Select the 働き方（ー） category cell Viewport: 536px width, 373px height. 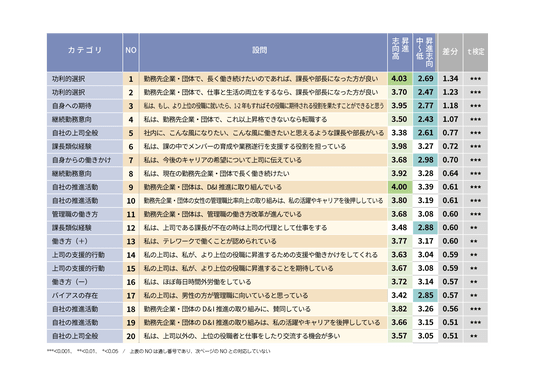coord(84,282)
